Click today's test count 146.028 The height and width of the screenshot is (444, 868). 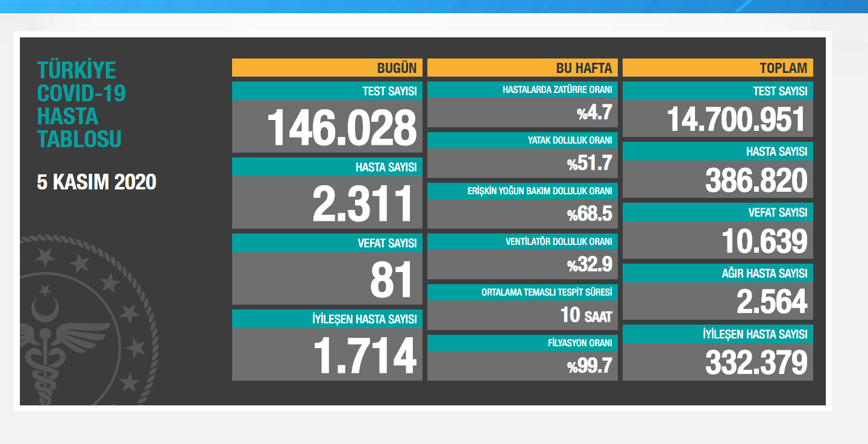pyautogui.click(x=341, y=127)
